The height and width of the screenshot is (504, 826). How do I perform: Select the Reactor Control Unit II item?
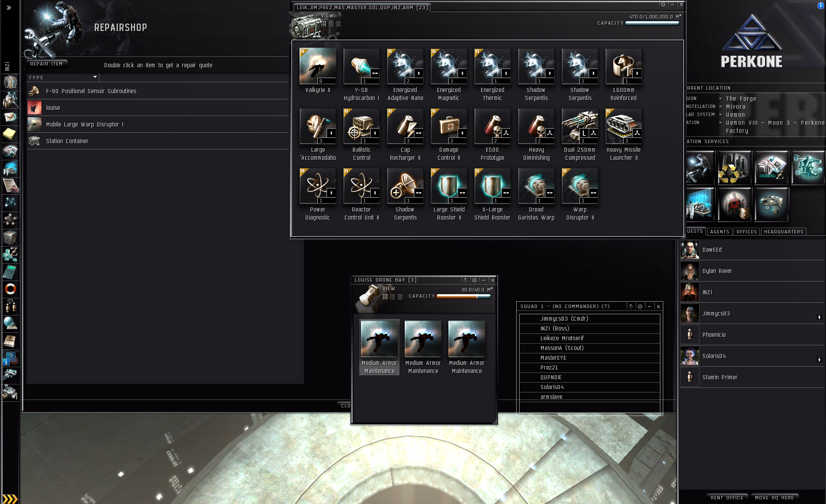coord(362,194)
